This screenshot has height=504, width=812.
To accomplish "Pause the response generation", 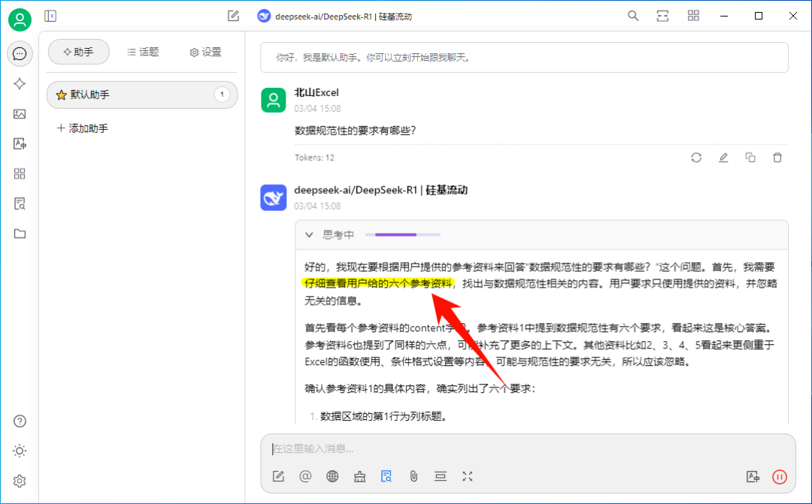I will click(x=780, y=476).
